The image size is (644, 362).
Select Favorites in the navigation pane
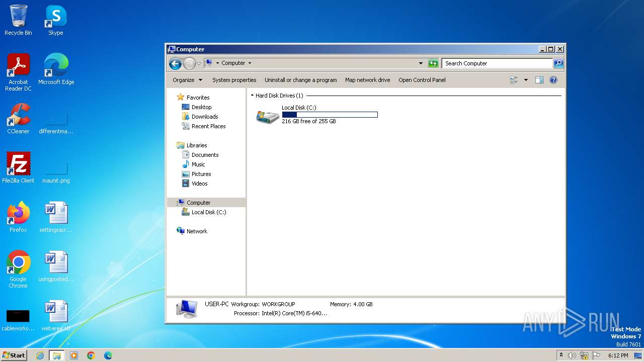click(x=198, y=98)
